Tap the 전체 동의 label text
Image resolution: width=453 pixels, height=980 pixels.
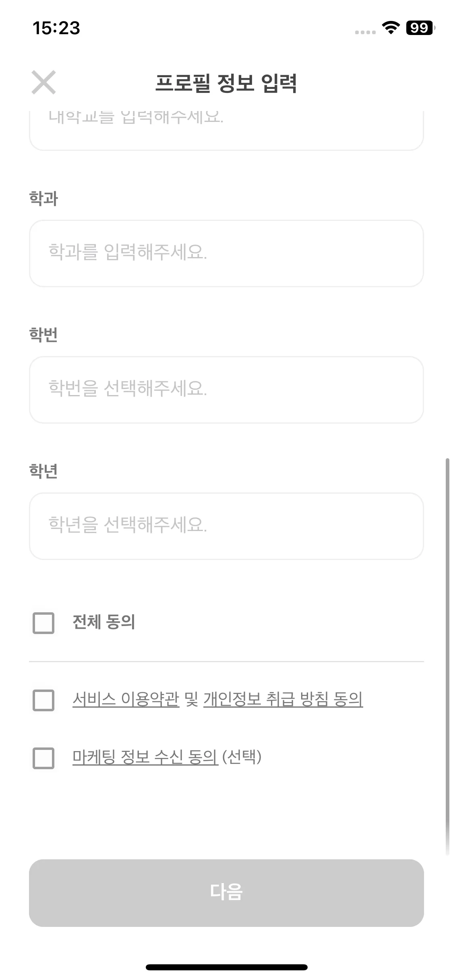pyautogui.click(x=104, y=622)
